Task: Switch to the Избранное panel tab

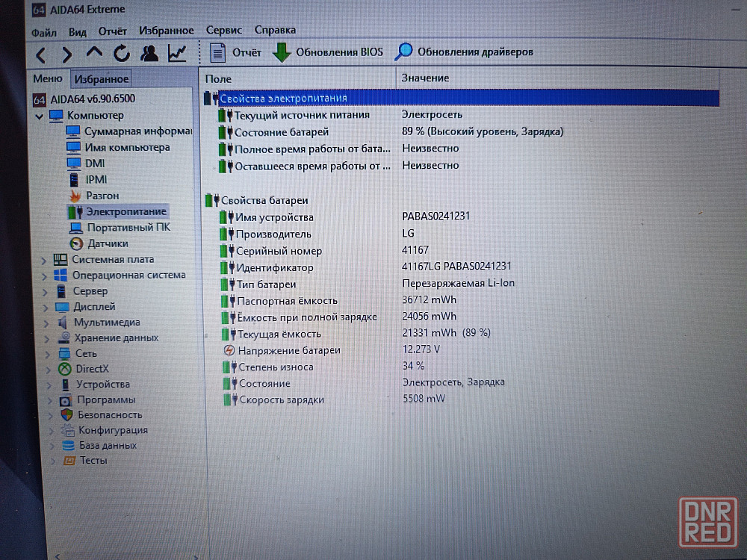Action: [102, 79]
